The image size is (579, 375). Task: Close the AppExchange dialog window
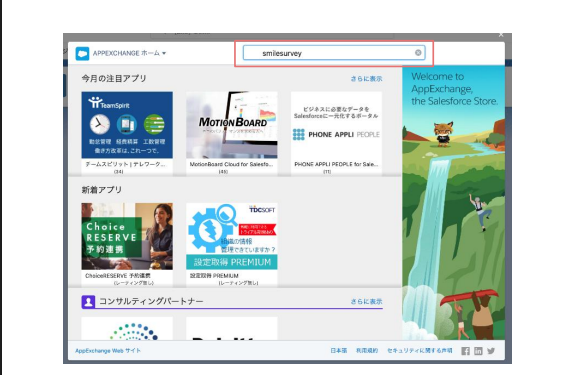501,35
